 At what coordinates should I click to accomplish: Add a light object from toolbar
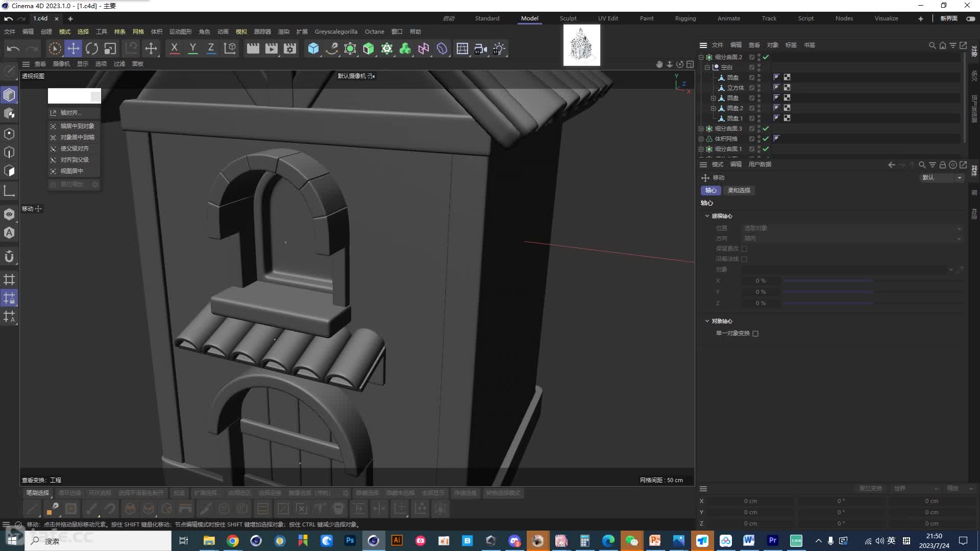tap(499, 48)
